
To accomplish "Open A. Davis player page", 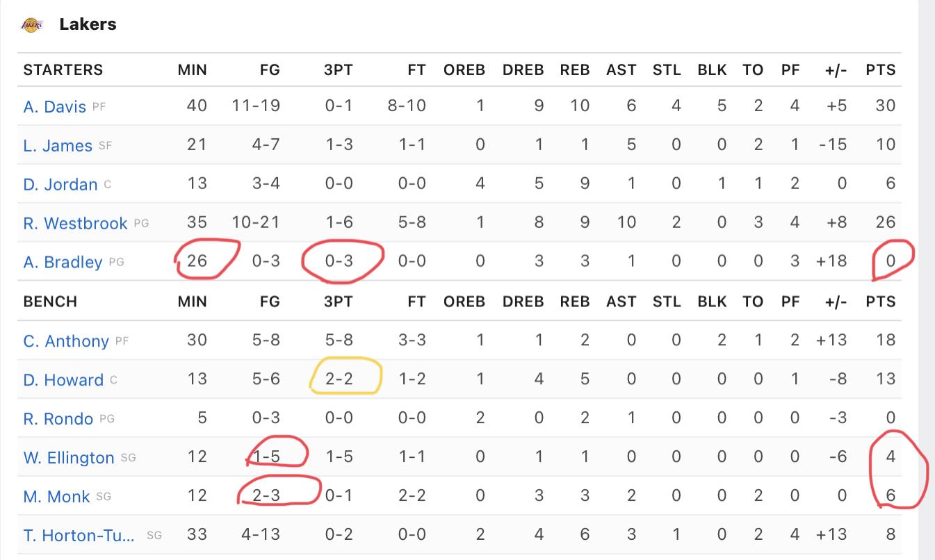I will coord(55,106).
